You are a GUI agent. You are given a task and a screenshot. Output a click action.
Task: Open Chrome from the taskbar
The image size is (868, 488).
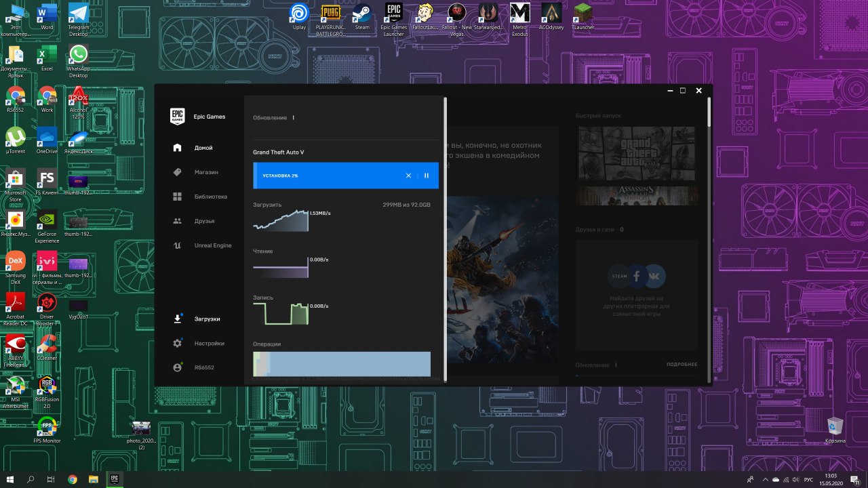coord(73,479)
